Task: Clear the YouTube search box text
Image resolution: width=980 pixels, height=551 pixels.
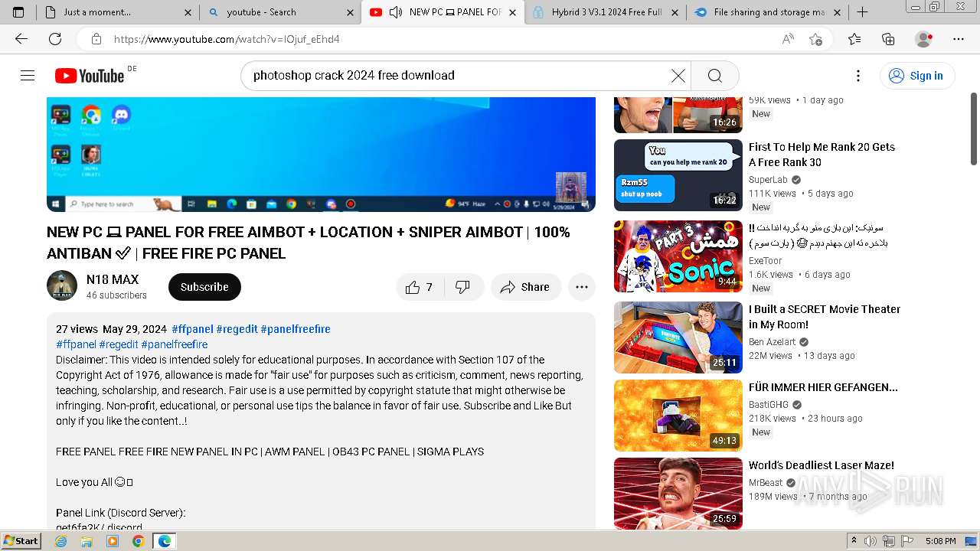Action: 678,75
